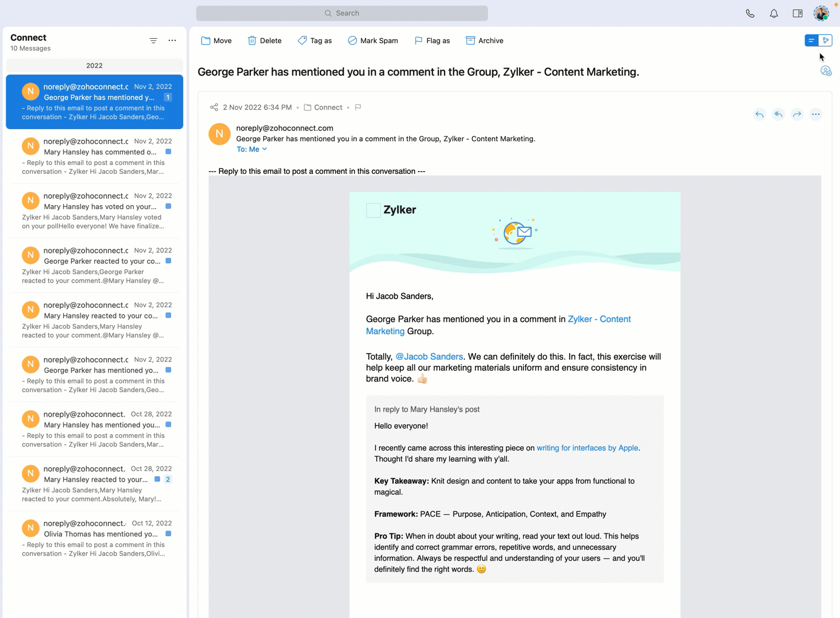Collapse the 2022 year group header

click(x=94, y=66)
